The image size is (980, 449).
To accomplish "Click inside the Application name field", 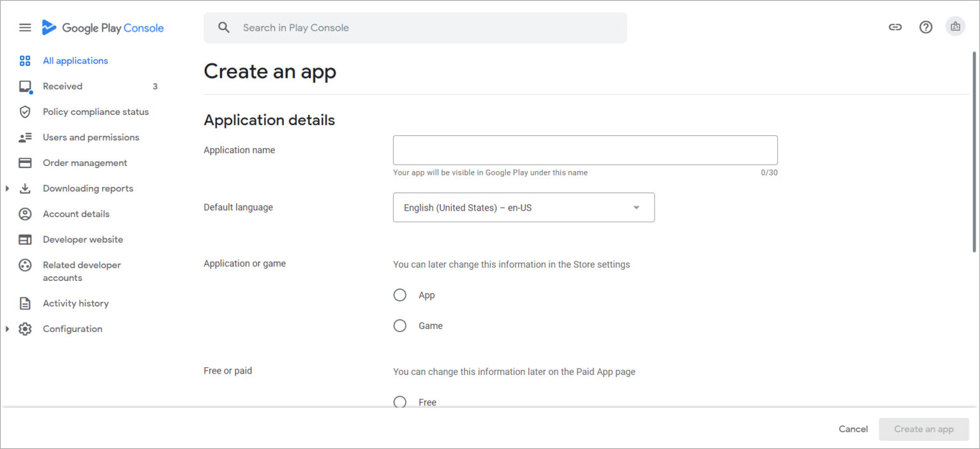I will click(x=584, y=149).
